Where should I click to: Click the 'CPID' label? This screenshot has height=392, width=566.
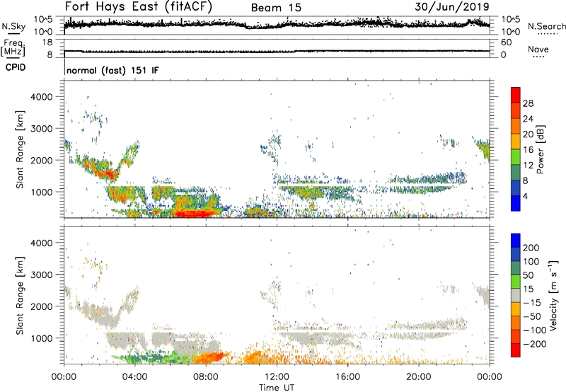(16, 67)
